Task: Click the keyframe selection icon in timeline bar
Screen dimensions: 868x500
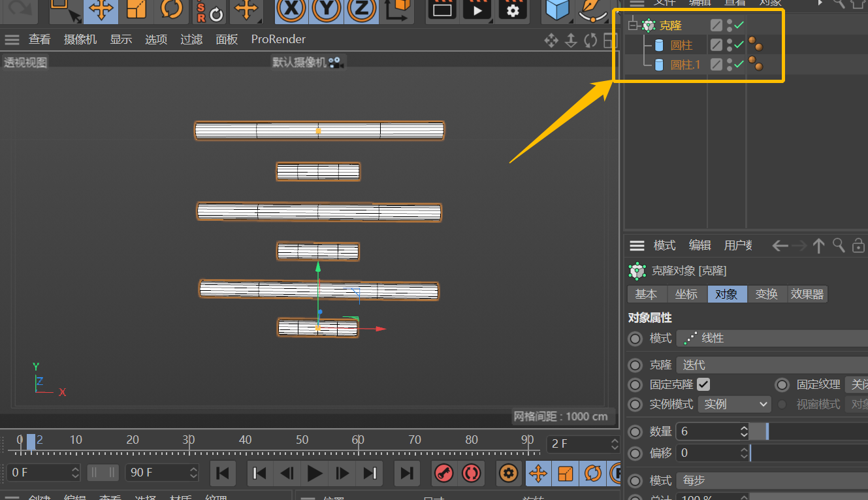Action: [509, 473]
